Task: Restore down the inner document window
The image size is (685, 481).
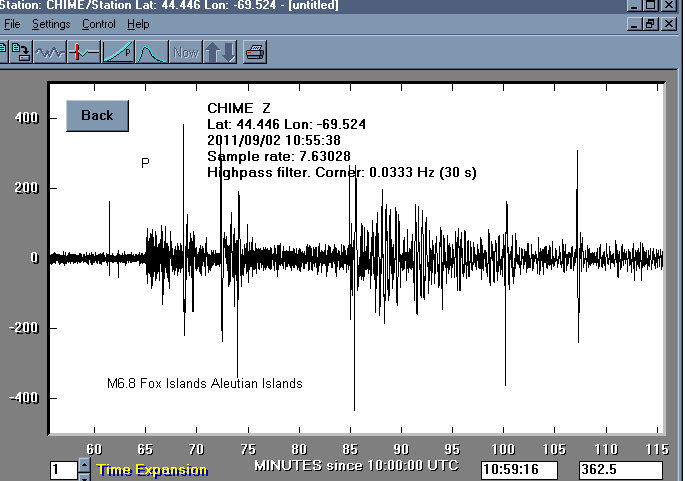Action: click(x=650, y=24)
